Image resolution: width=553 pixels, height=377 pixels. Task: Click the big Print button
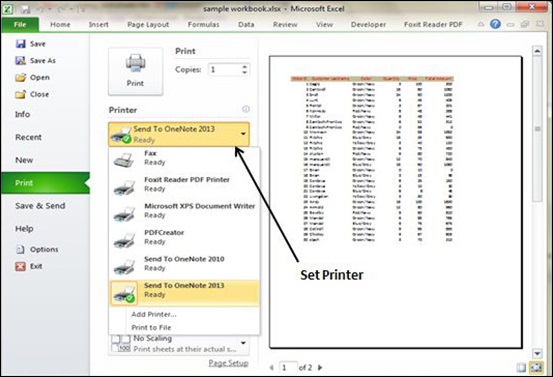pyautogui.click(x=135, y=72)
